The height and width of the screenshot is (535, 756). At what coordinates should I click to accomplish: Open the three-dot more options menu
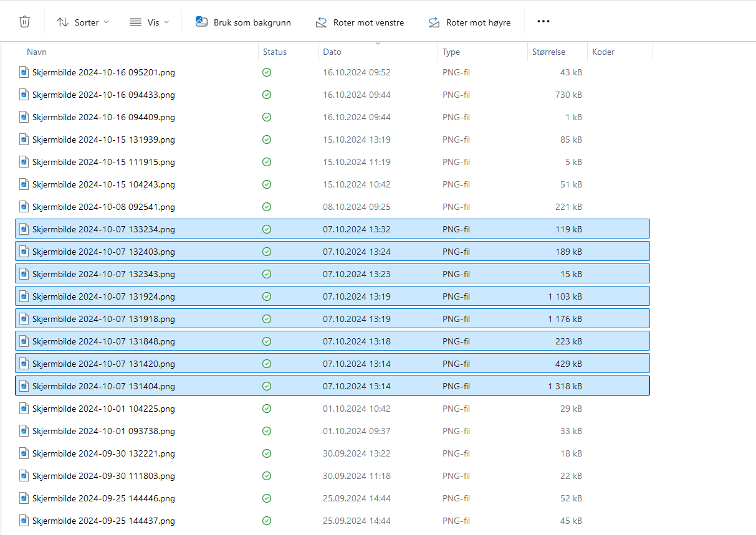(543, 22)
